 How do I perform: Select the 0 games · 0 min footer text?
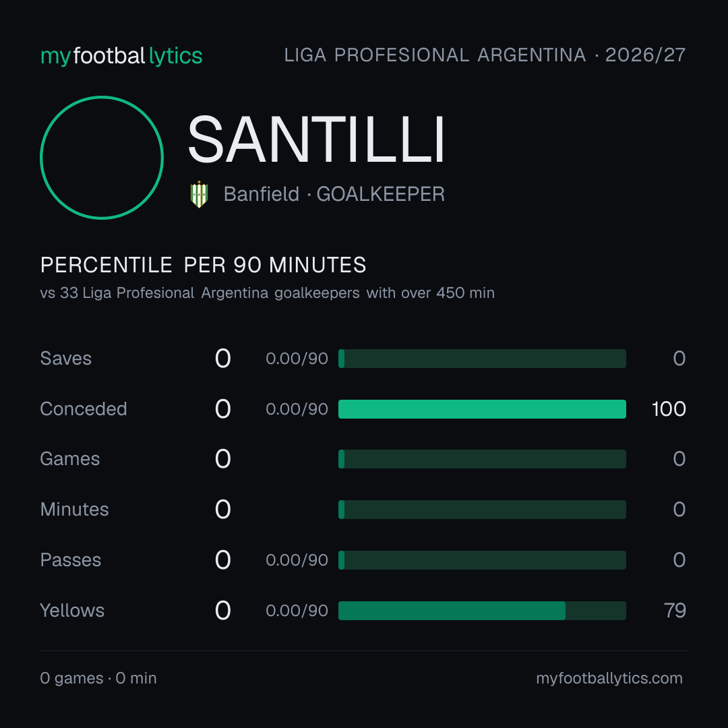(98, 678)
